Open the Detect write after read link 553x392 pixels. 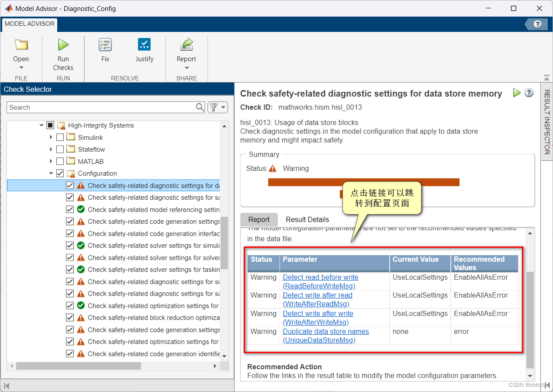(318, 299)
